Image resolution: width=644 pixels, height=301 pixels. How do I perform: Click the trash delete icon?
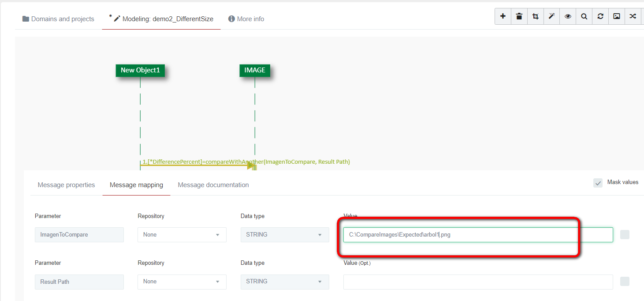pos(519,16)
